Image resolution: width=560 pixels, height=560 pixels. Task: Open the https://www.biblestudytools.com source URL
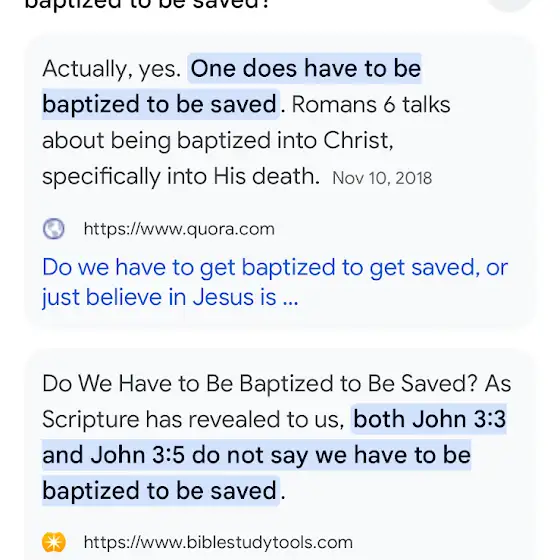[218, 542]
